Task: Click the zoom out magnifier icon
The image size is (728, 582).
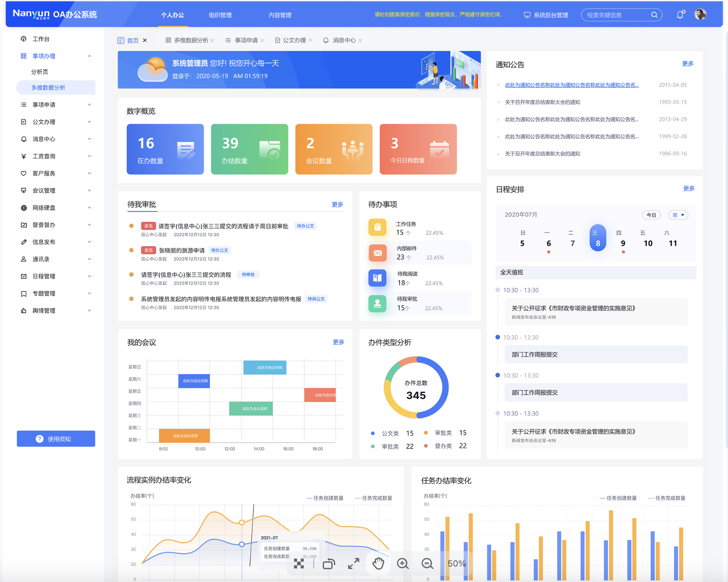Action: [x=427, y=563]
